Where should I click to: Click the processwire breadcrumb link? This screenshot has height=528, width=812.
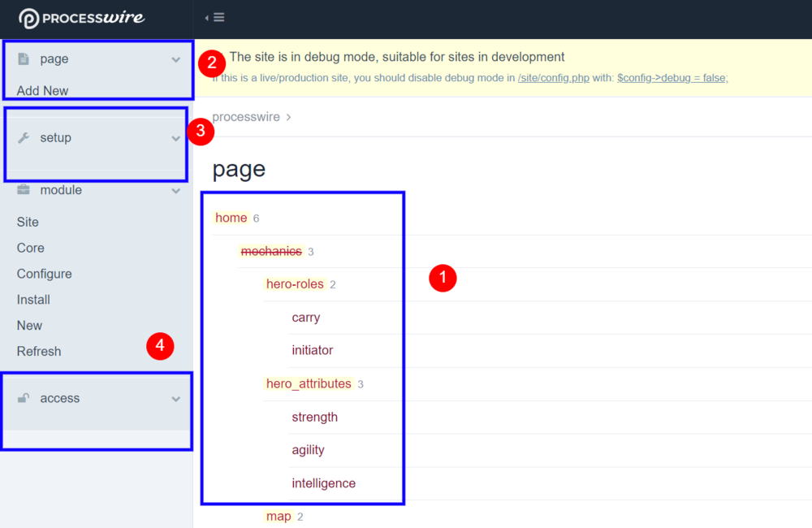click(x=245, y=117)
